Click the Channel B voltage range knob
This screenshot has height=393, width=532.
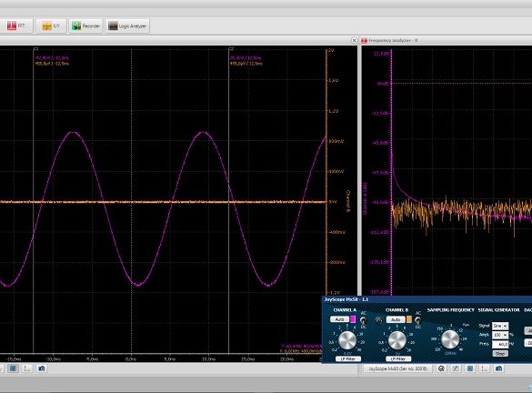pos(397,340)
